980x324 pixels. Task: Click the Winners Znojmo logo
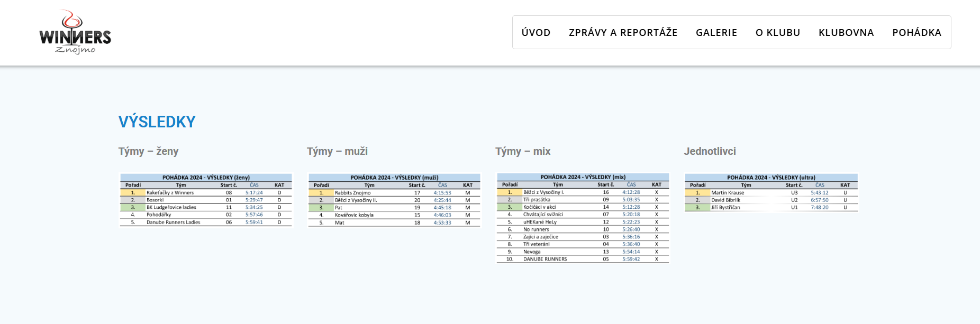click(75, 32)
